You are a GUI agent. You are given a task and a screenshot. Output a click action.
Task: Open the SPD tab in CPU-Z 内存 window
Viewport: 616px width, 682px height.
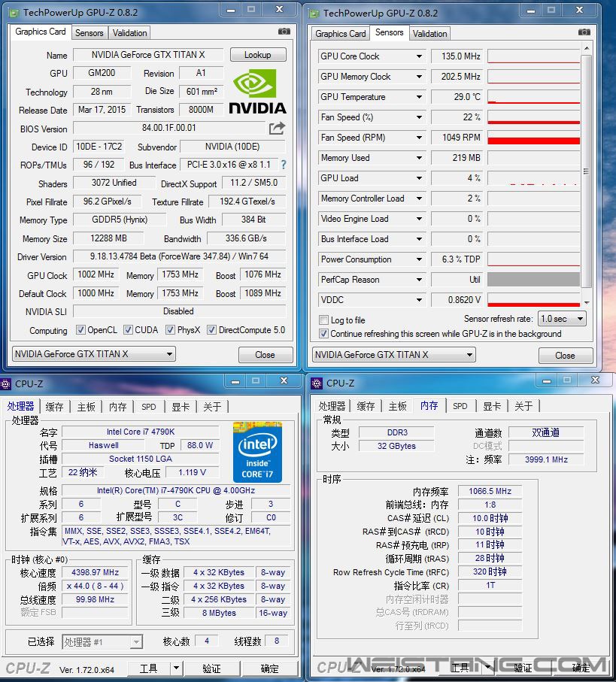coord(460,406)
